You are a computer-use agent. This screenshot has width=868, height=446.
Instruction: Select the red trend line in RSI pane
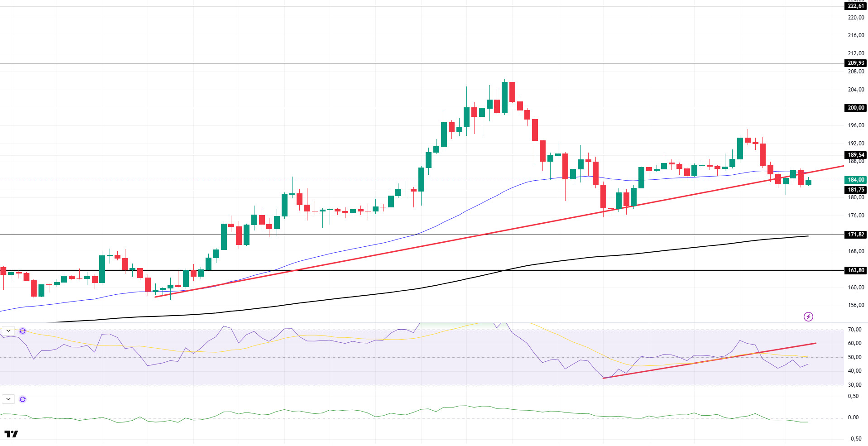[x=710, y=360]
